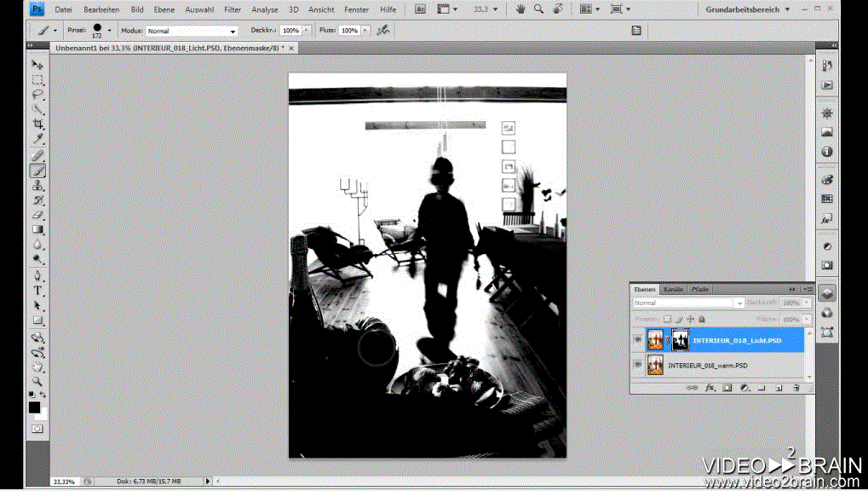Open the brush preset picker dropdown
The width and height of the screenshot is (868, 491).
click(x=109, y=31)
